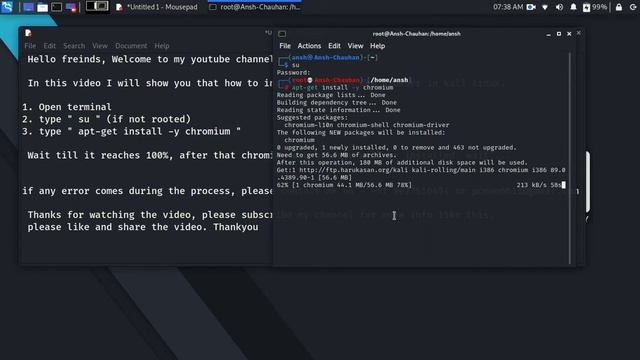The height and width of the screenshot is (360, 640).
Task: Open the Kali applications menu icon
Action: pos(7,7)
